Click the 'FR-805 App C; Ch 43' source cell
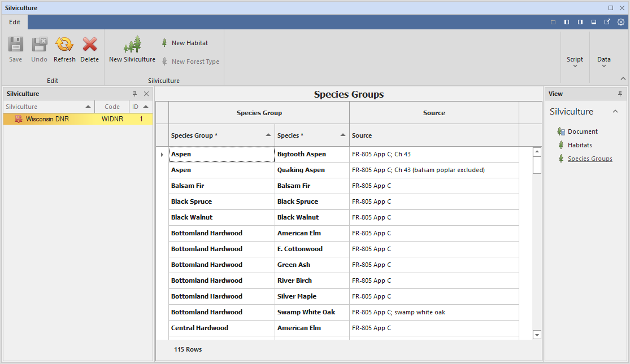Image resolution: width=630 pixels, height=364 pixels. click(x=435, y=154)
